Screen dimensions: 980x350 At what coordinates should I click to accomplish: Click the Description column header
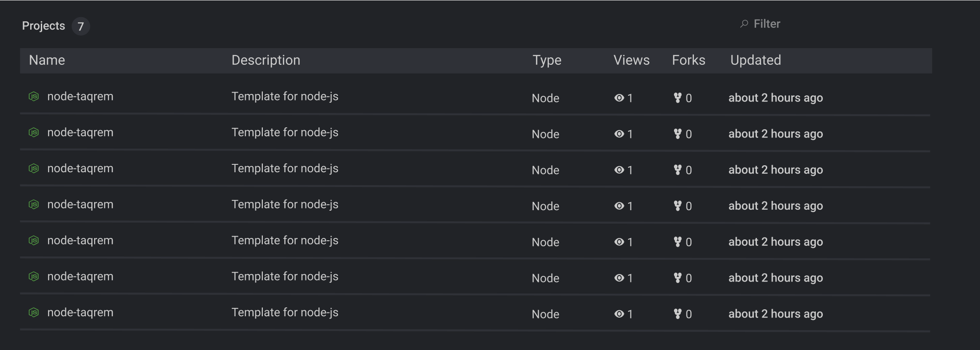click(x=266, y=60)
